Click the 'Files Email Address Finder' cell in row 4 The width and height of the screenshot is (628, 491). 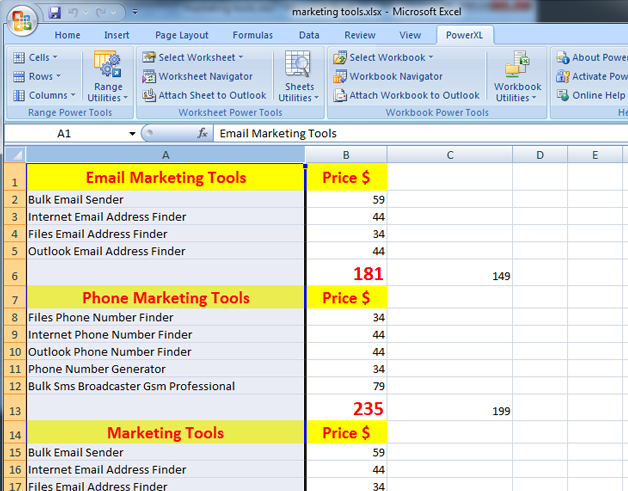click(165, 233)
